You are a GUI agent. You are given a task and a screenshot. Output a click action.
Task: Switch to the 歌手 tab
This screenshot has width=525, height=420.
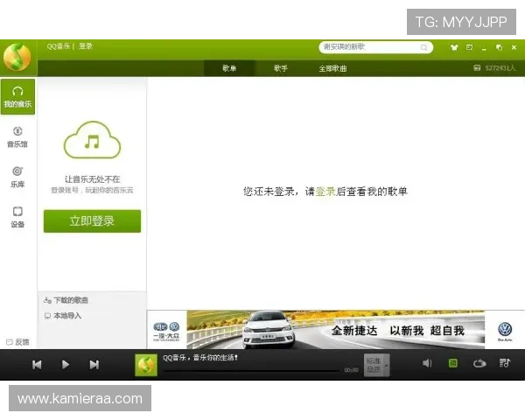point(280,68)
